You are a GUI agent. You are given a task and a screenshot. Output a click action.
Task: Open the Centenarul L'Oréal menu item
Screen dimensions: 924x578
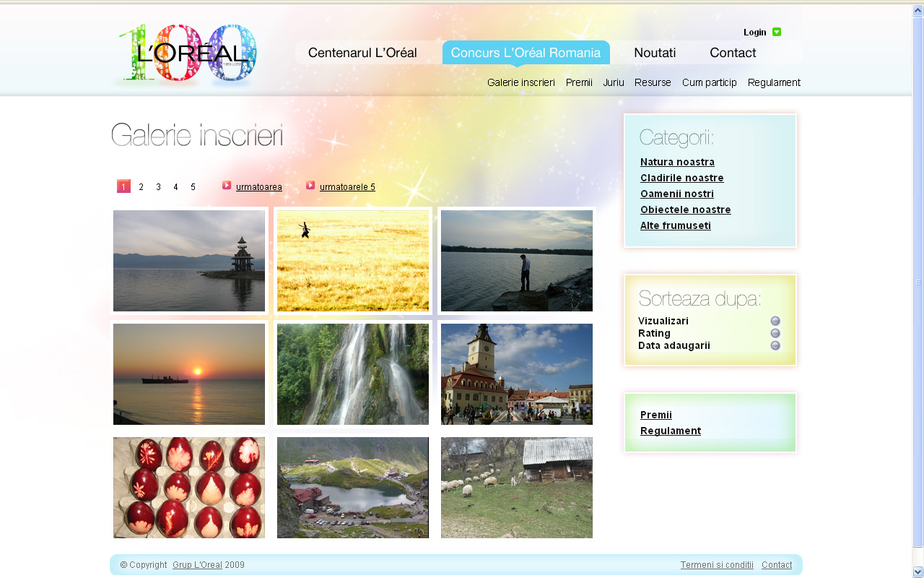(362, 53)
